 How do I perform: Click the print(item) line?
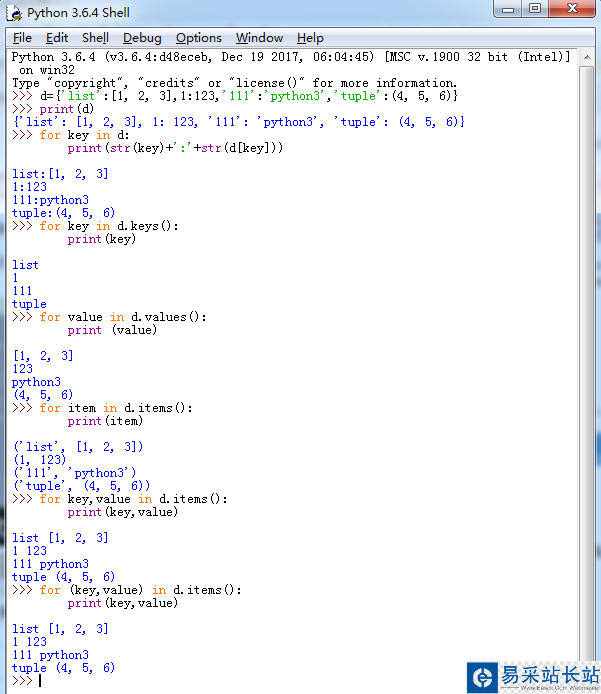point(105,421)
